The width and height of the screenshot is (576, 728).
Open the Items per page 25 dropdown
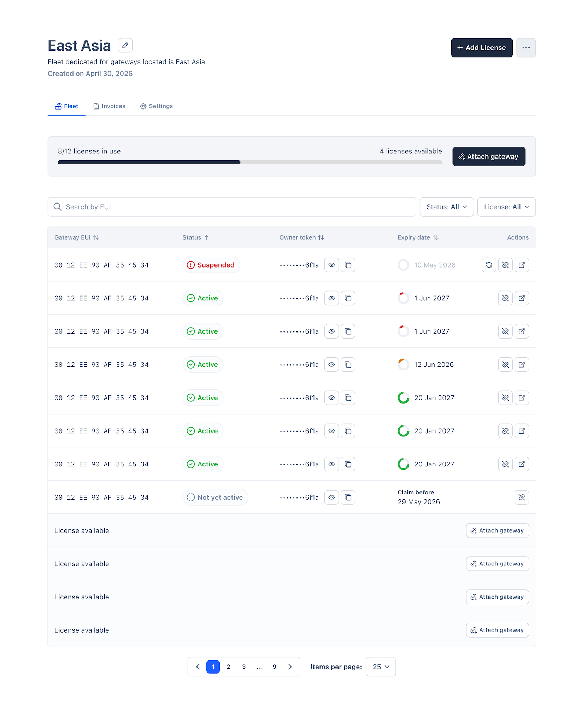381,667
